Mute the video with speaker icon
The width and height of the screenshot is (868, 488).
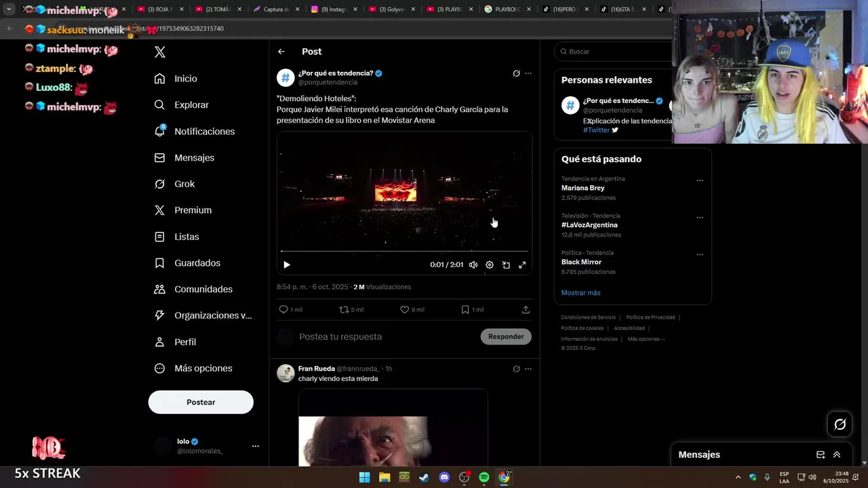tap(473, 265)
